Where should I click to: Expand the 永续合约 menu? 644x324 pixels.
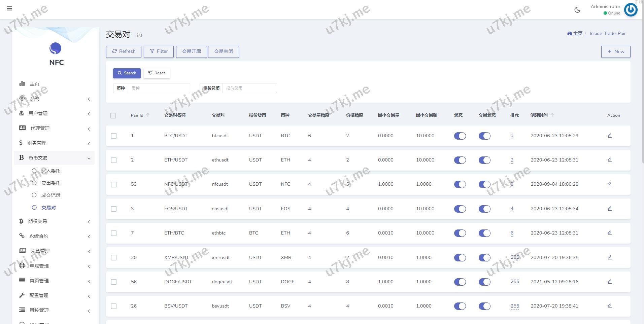(54, 236)
